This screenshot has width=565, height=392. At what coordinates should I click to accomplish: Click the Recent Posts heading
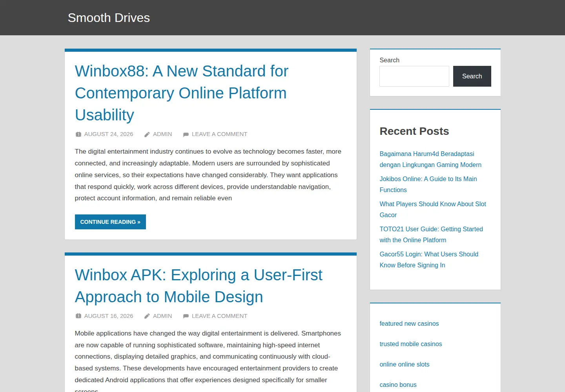(414, 131)
